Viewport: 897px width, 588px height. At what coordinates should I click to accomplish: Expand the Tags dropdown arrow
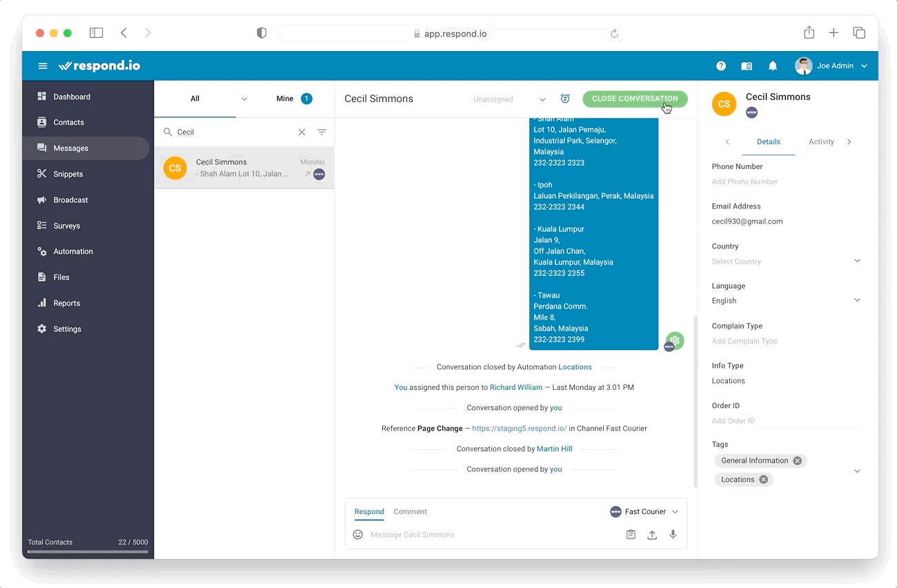[x=858, y=471]
